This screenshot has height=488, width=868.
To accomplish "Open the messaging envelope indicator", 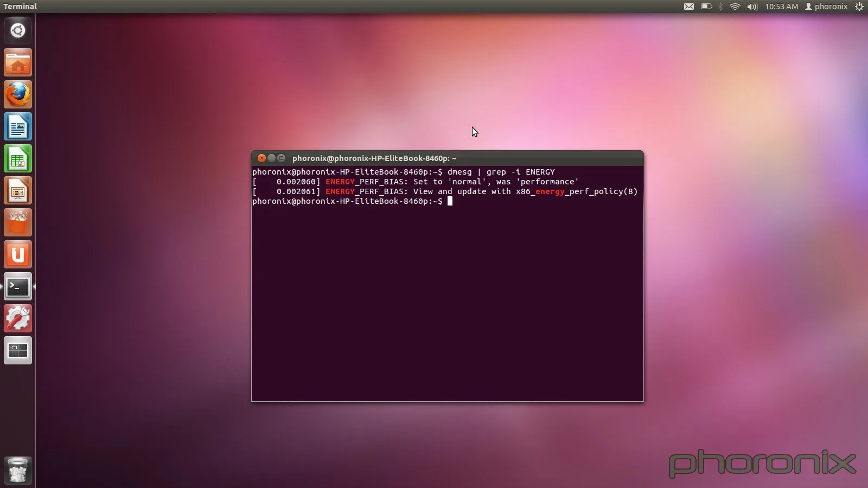I will tap(690, 7).
